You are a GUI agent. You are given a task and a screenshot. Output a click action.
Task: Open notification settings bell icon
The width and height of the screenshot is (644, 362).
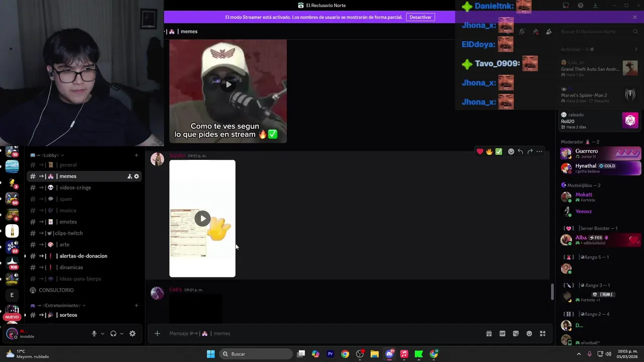point(522,31)
